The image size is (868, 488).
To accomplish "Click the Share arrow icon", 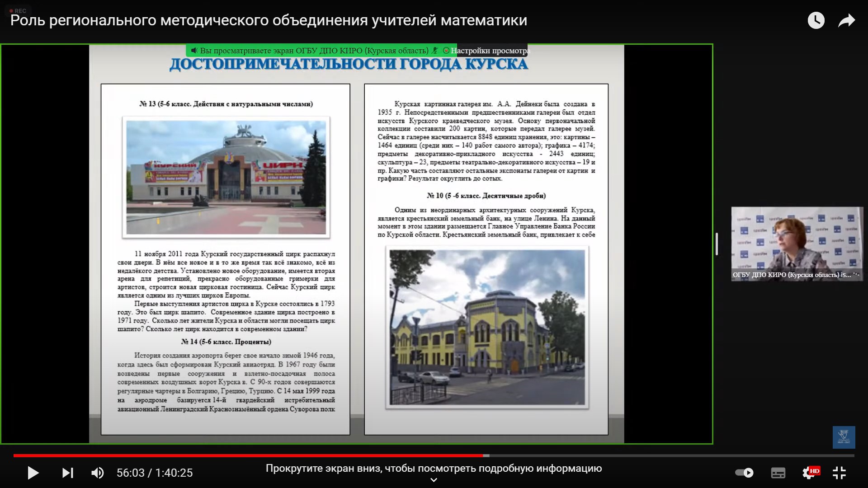I will coord(847,20).
